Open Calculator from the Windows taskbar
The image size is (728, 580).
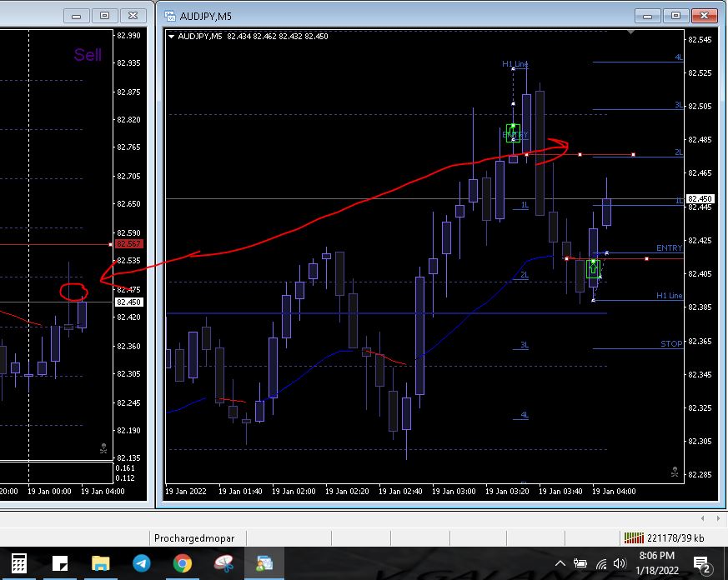(x=18, y=563)
